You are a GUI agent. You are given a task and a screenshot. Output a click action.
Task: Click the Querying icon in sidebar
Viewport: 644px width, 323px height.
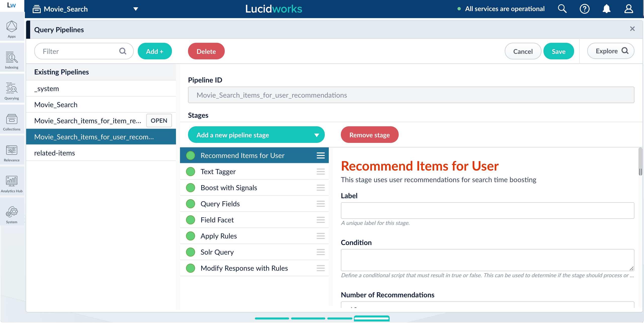coord(12,89)
